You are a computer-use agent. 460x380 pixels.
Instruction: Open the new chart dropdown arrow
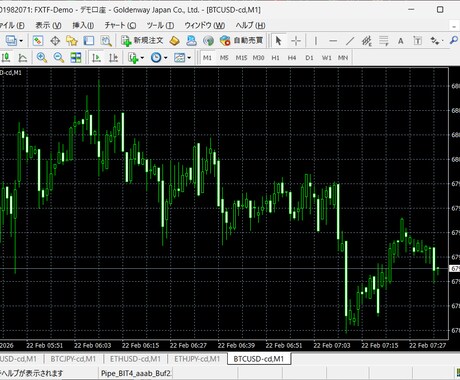tap(21, 41)
